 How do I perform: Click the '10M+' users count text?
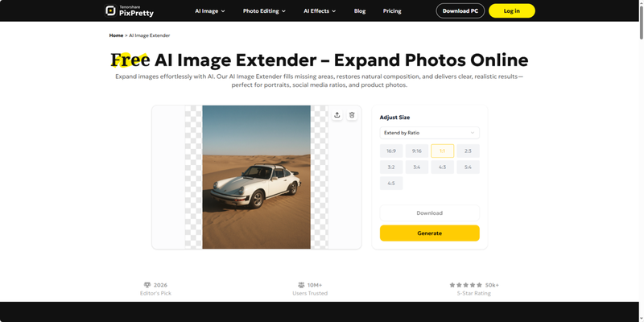(x=315, y=285)
